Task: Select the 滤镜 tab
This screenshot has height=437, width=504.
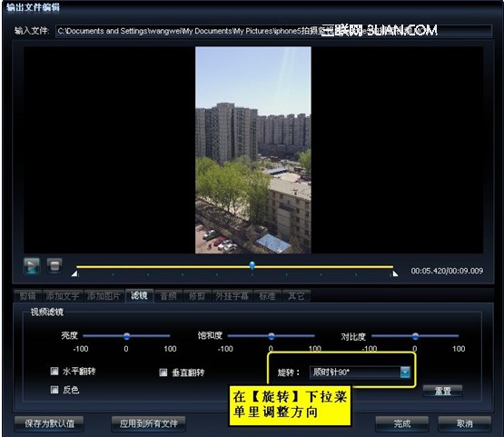Action: pyautogui.click(x=139, y=295)
